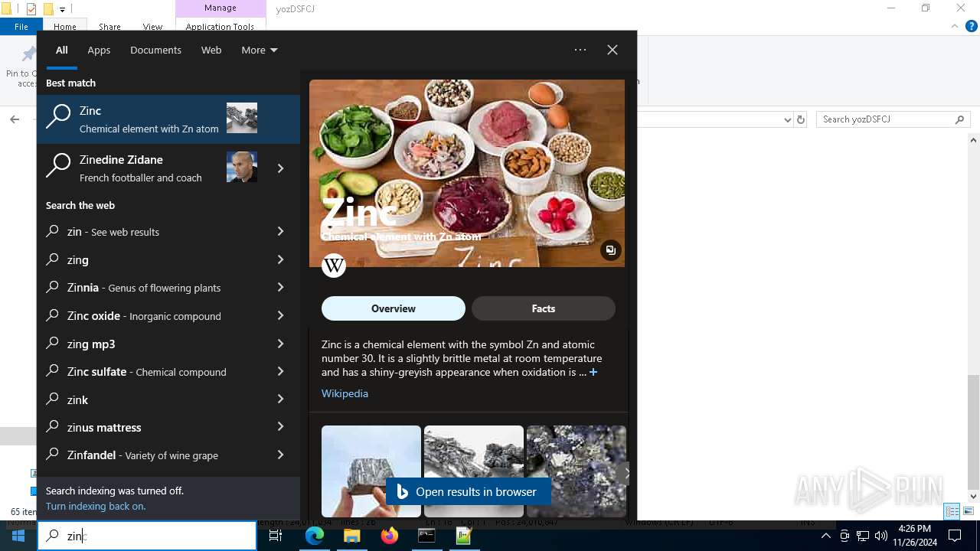Viewport: 980px width, 551px height.
Task: Switch Explorer to details view icon
Action: [x=952, y=511]
